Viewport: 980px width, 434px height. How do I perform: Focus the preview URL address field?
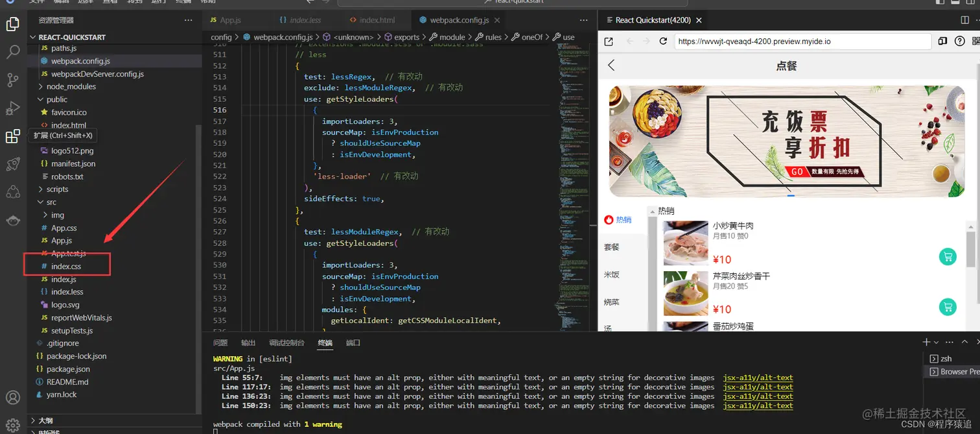(x=802, y=42)
